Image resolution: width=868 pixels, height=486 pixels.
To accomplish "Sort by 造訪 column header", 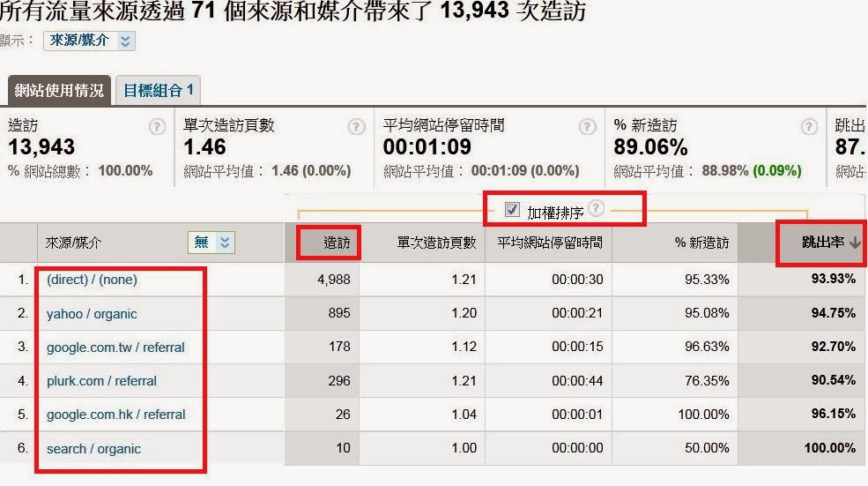I will [x=337, y=243].
